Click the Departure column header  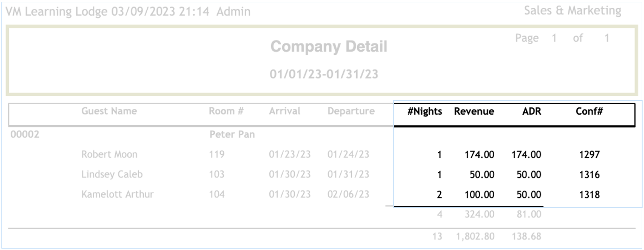[x=351, y=112]
